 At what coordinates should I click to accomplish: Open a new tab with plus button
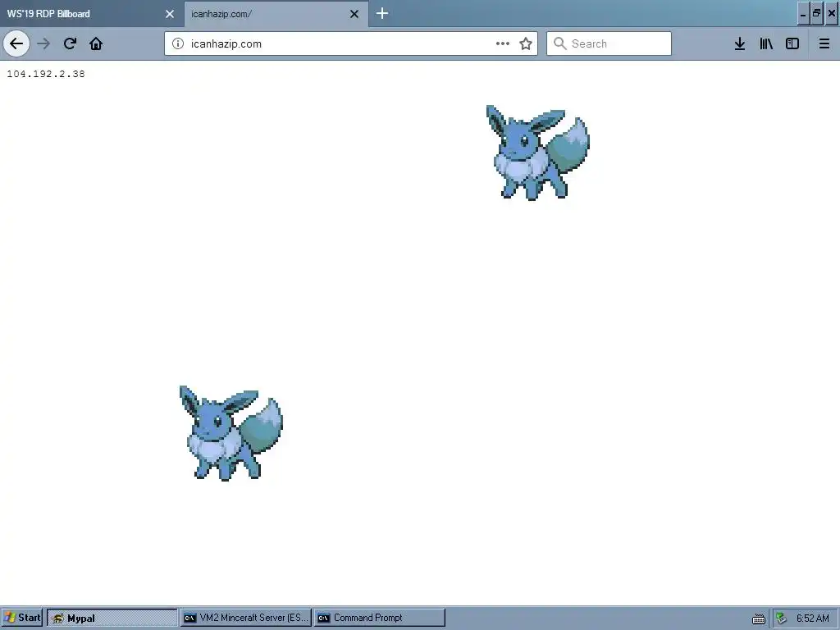[382, 13]
